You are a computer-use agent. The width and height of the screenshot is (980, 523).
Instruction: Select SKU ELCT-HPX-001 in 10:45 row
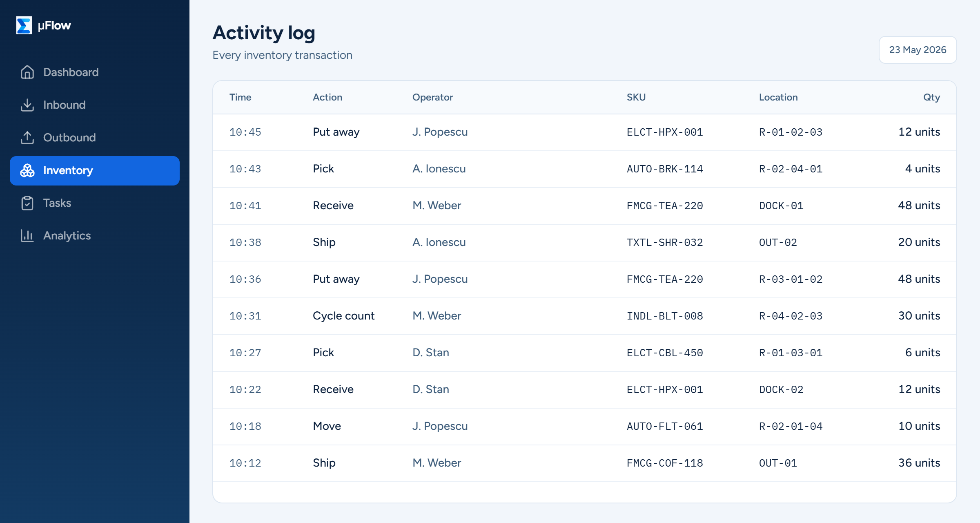tap(665, 132)
